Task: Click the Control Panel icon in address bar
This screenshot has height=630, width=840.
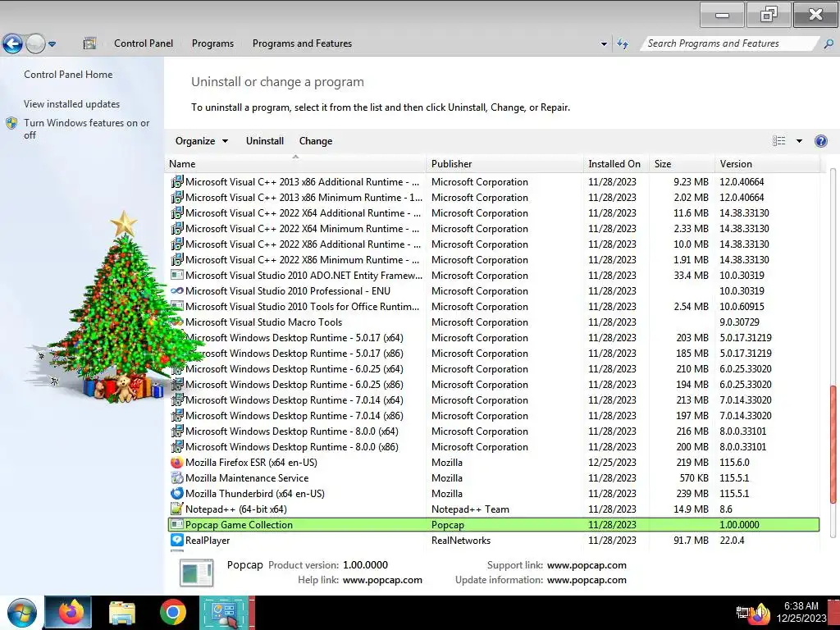Action: 89,43
